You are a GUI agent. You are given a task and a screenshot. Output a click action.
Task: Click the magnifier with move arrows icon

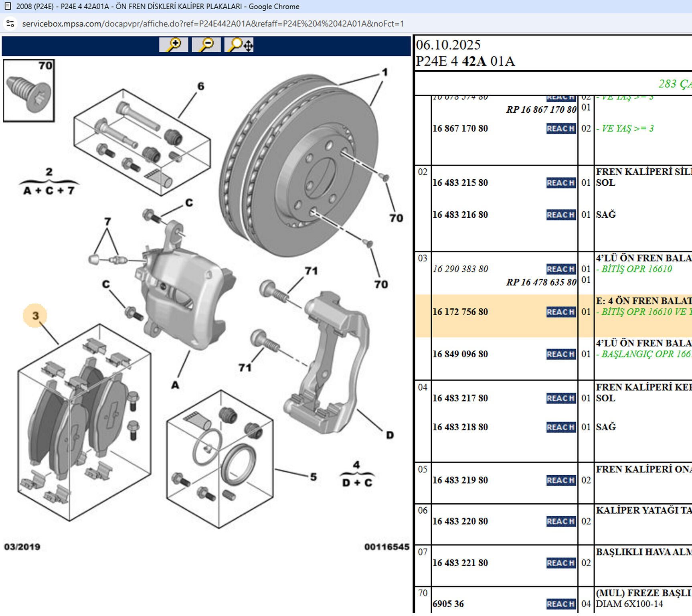tap(239, 45)
